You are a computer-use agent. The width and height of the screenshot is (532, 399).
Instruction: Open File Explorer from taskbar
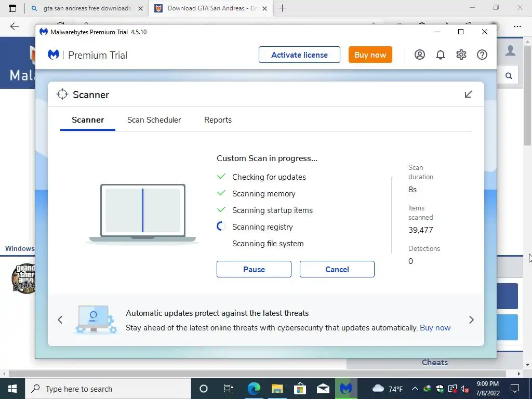tap(277, 389)
